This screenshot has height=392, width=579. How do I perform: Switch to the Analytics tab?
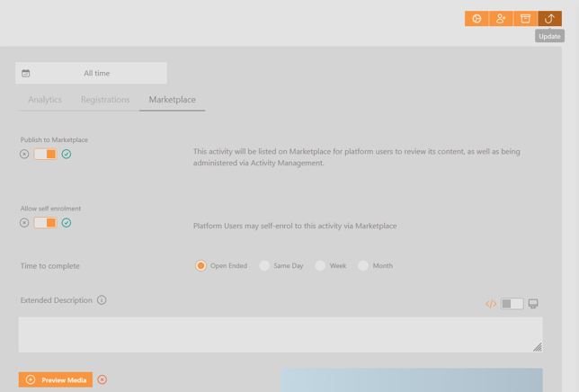pyautogui.click(x=45, y=100)
